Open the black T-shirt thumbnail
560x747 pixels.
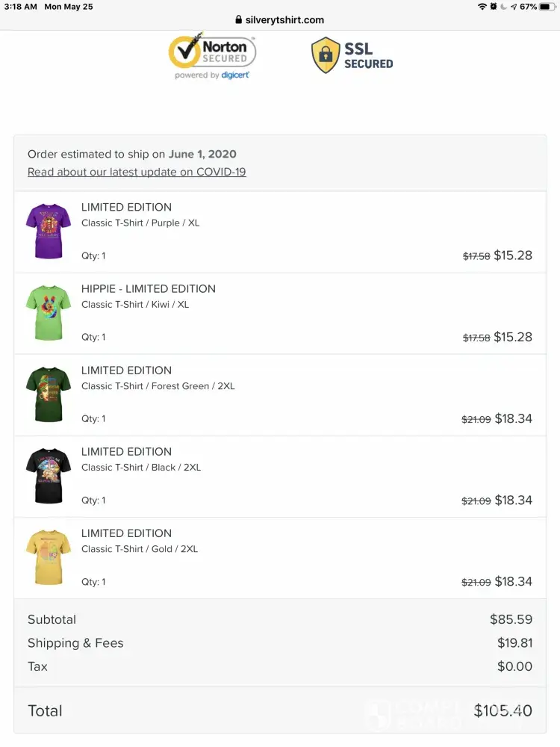[48, 476]
